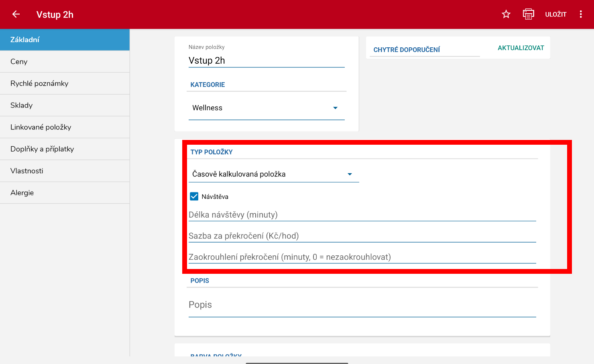This screenshot has width=594, height=364.
Task: Click the ULOŽIT save button
Action: (555, 14)
